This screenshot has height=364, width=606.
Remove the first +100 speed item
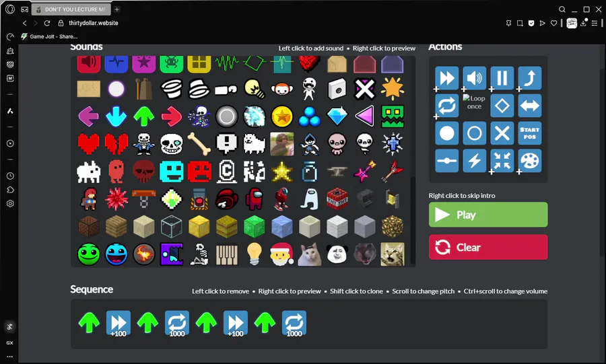(x=119, y=323)
